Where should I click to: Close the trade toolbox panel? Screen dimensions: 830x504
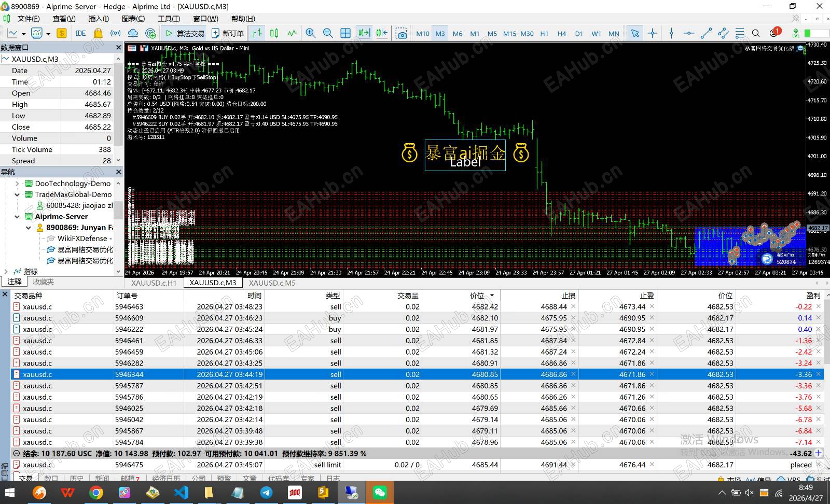pos(5,295)
